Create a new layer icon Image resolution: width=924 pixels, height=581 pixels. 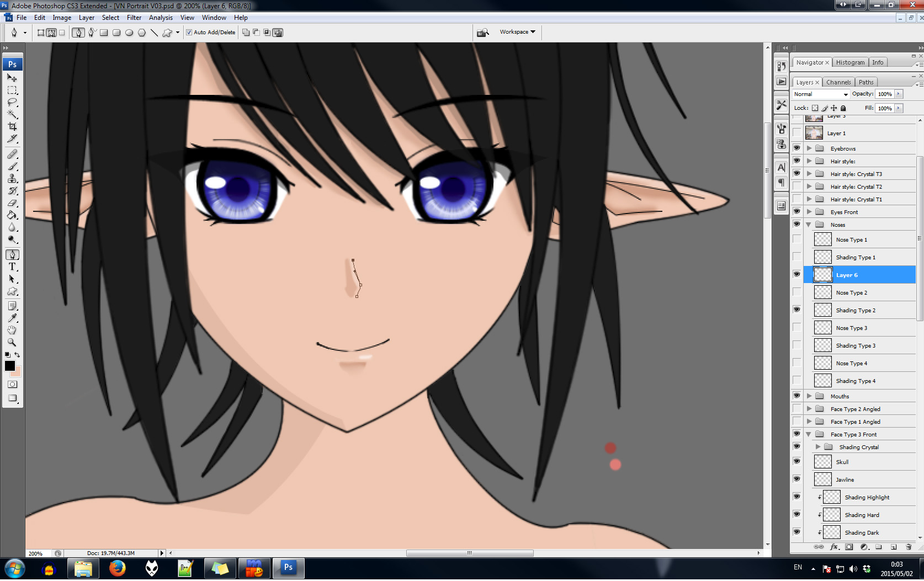coord(894,547)
